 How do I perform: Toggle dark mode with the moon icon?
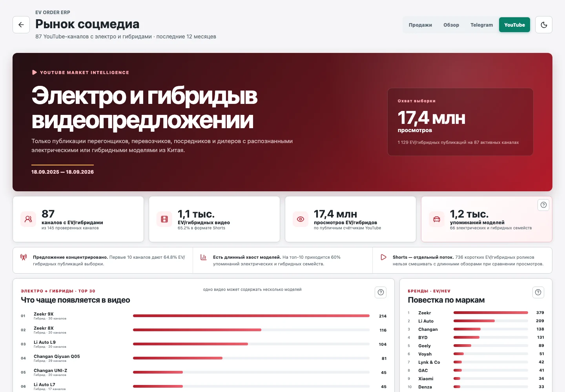pos(544,25)
